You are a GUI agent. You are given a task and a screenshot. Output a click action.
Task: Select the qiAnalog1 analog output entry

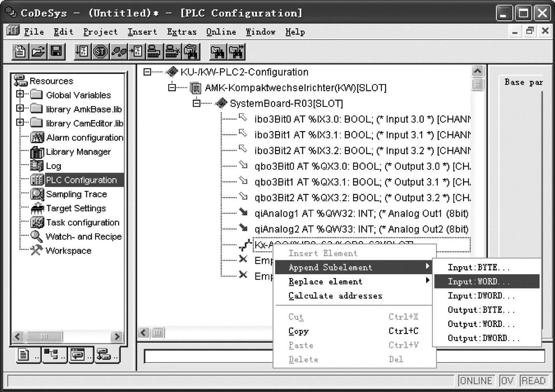[x=361, y=214]
